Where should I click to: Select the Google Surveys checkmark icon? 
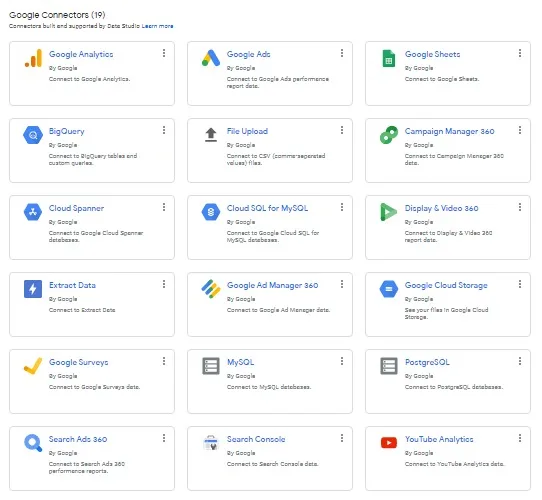pyautogui.click(x=33, y=366)
